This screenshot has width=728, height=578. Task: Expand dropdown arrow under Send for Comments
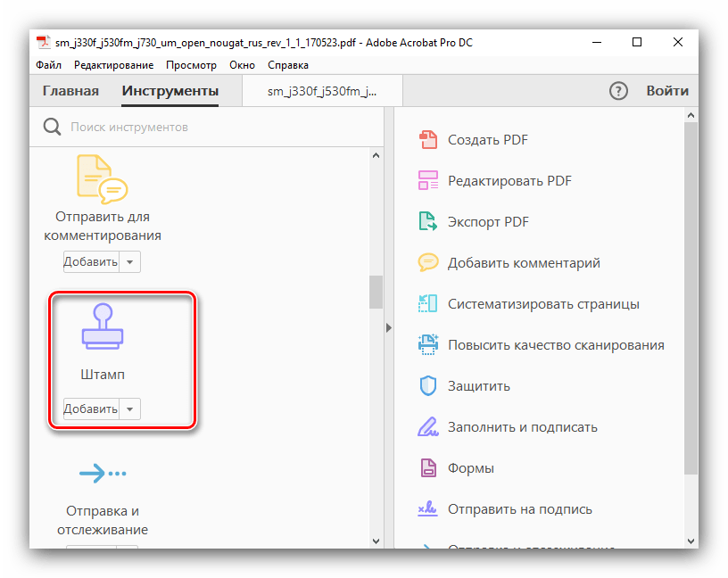point(130,262)
